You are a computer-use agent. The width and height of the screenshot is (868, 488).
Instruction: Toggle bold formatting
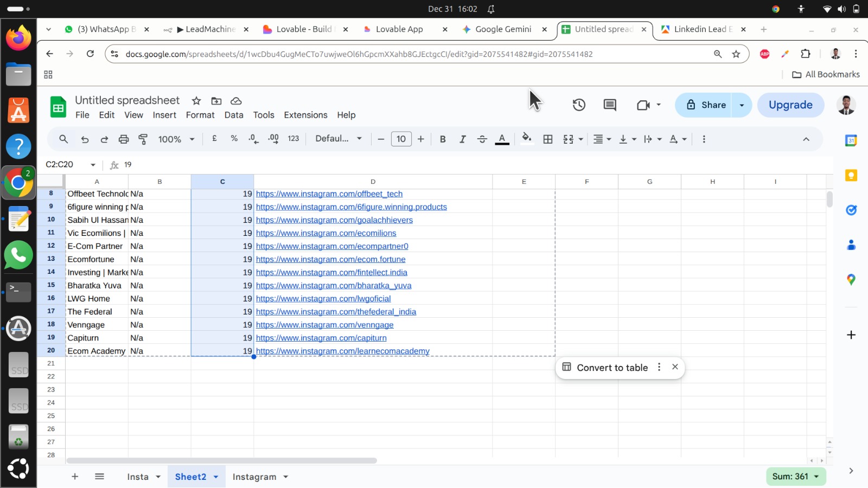443,139
